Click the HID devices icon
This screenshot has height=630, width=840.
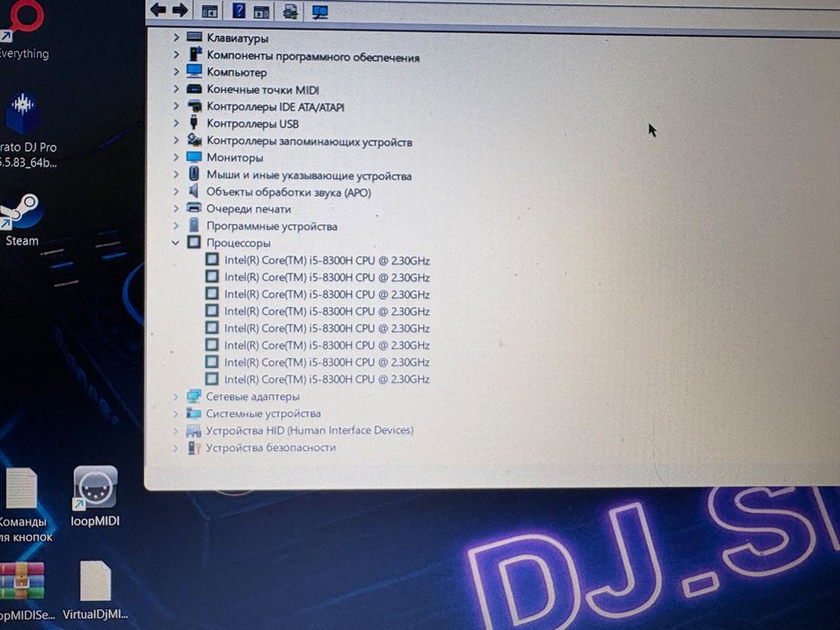(x=194, y=431)
